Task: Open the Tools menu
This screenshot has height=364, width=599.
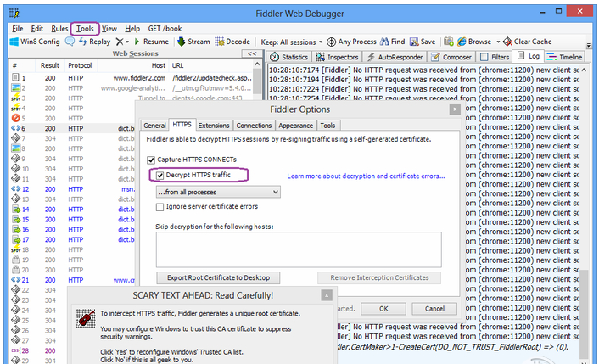Action: (x=85, y=29)
